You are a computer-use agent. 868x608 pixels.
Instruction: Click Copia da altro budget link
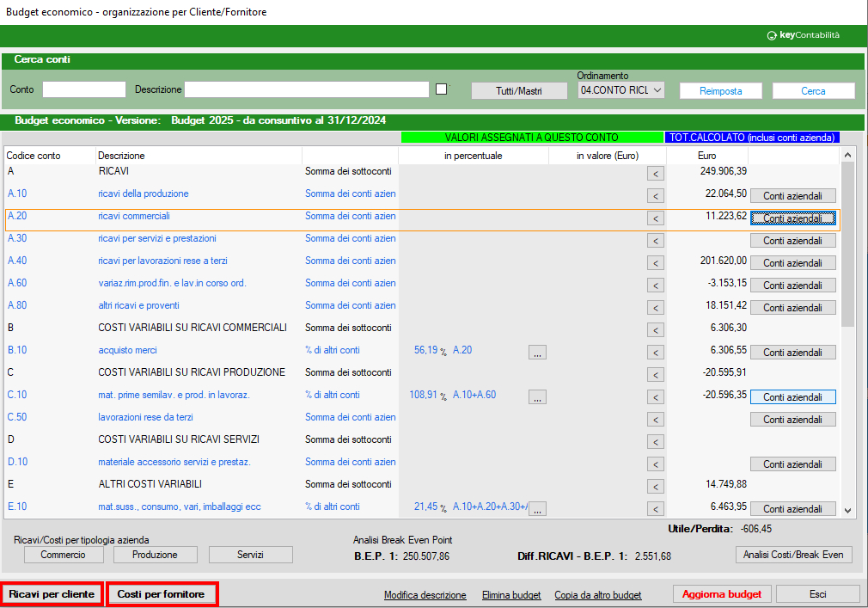[x=598, y=595]
